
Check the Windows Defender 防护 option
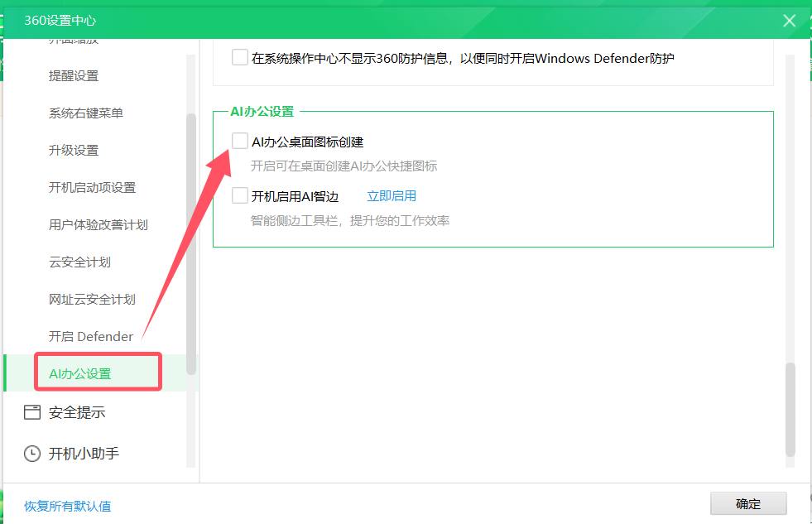tap(240, 56)
